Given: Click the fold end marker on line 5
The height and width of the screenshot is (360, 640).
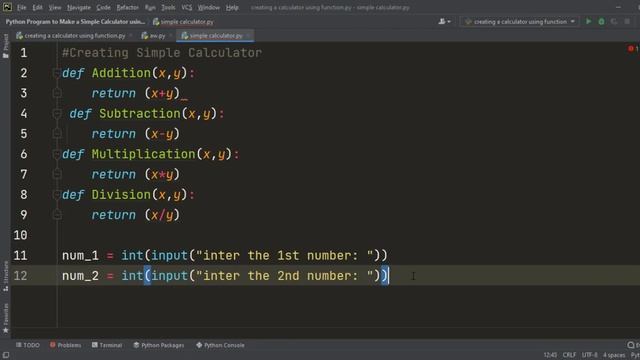Looking at the screenshot, I should click(57, 134).
